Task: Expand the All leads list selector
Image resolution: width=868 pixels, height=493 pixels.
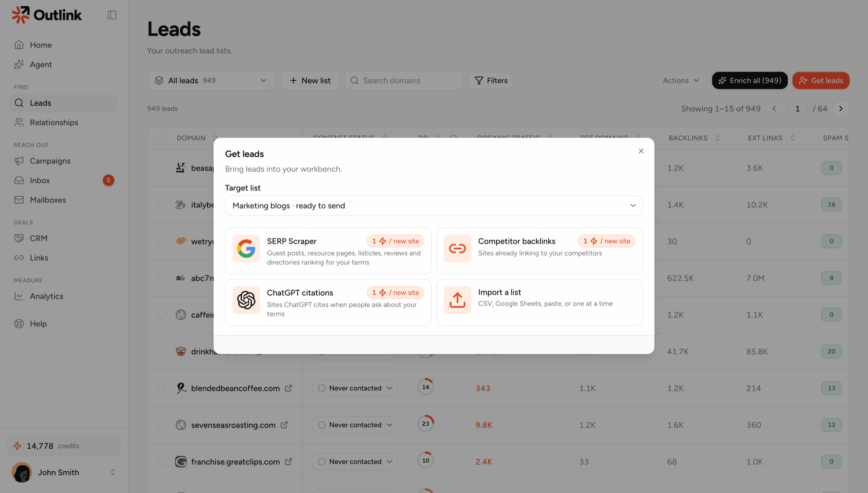Action: 211,80
